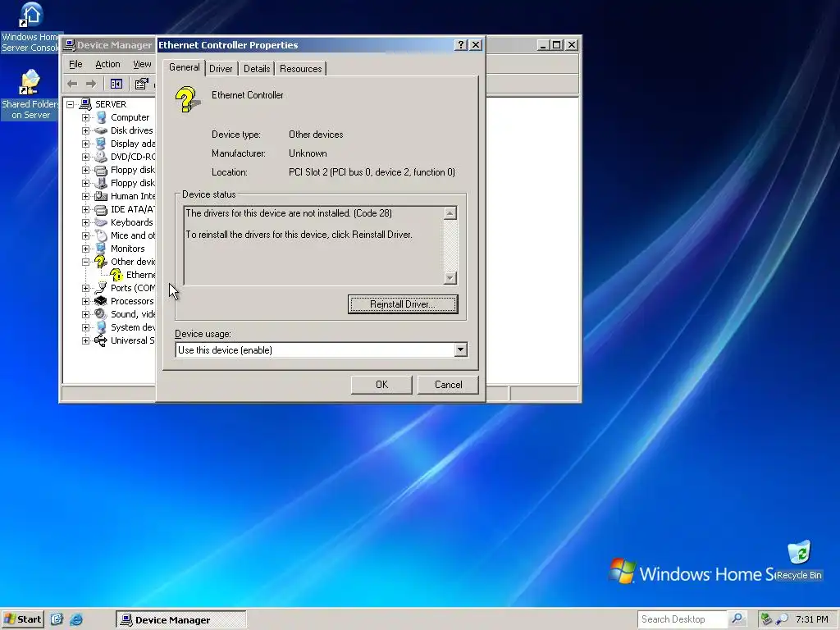Expand the Sound, video controllers node
The image size is (840, 630).
pyautogui.click(x=85, y=314)
